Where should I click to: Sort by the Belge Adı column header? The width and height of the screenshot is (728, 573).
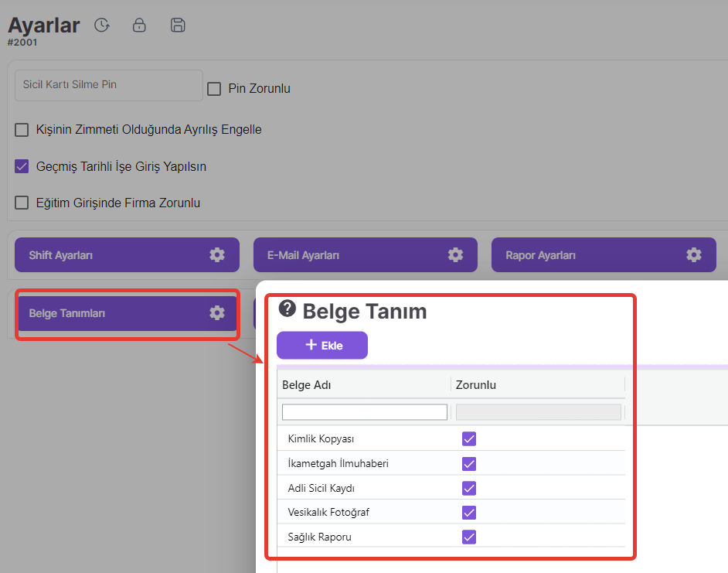point(307,385)
